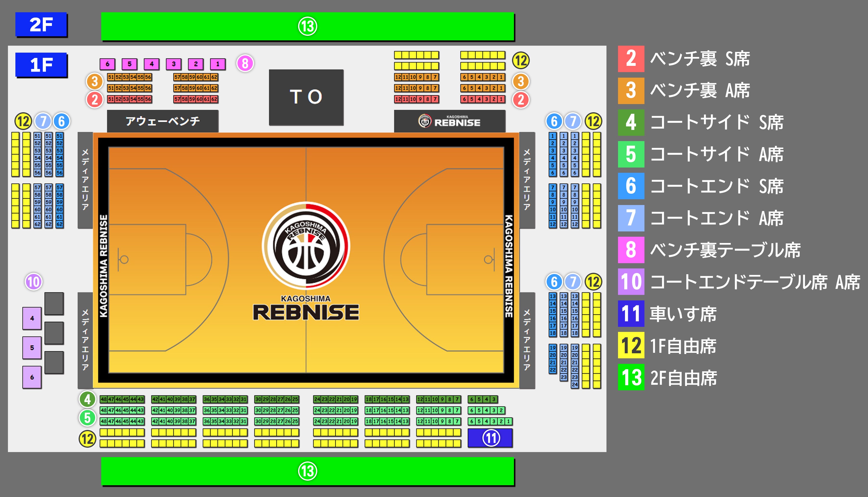This screenshot has height=497, width=868.
Task: Click legend swatch 6 コートエンド S席
Action: [631, 186]
